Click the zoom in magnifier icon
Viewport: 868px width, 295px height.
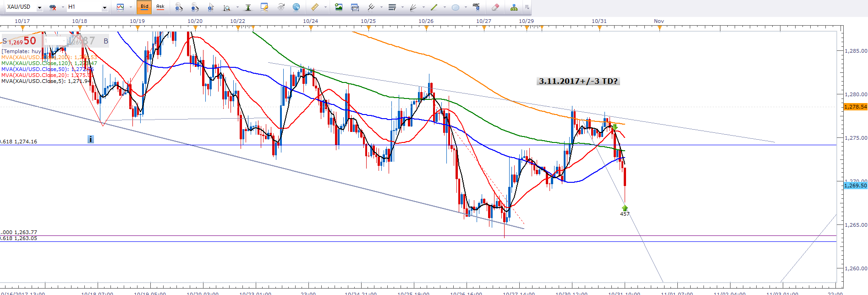click(179, 7)
